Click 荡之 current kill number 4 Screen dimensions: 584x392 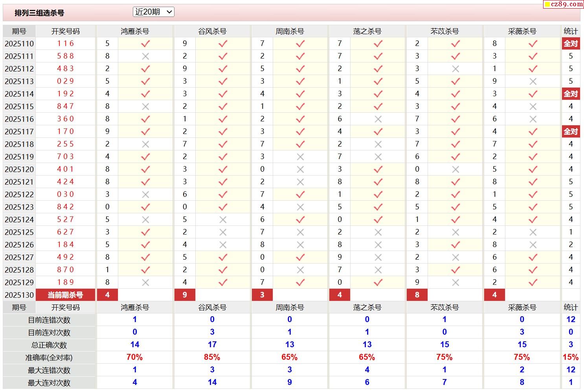340,295
